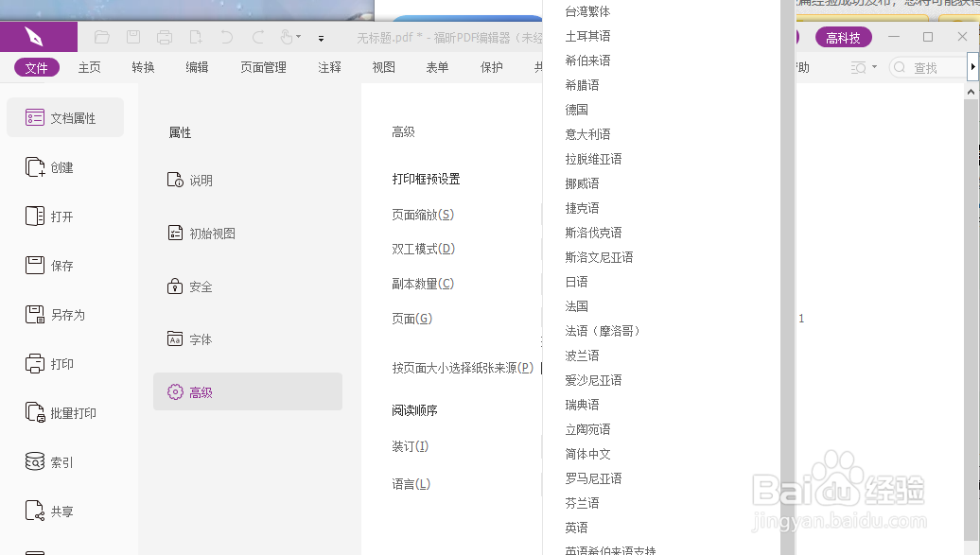Choose 日语 from language list

coord(576,282)
